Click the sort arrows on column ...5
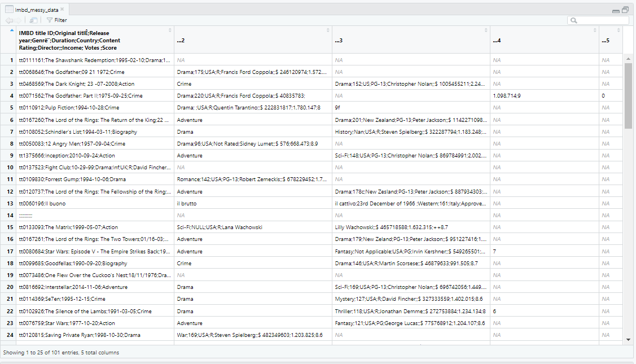This screenshot has width=636, height=364. [619, 30]
